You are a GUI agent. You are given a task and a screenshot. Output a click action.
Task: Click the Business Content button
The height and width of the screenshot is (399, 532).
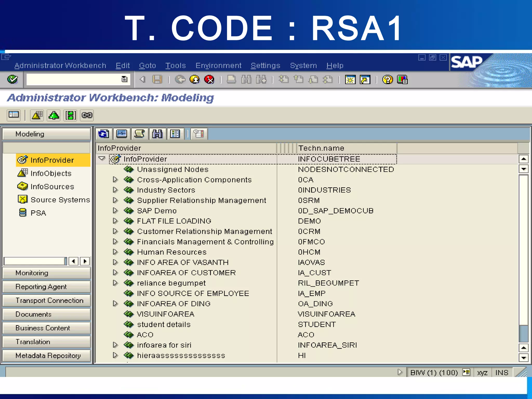[47, 328]
